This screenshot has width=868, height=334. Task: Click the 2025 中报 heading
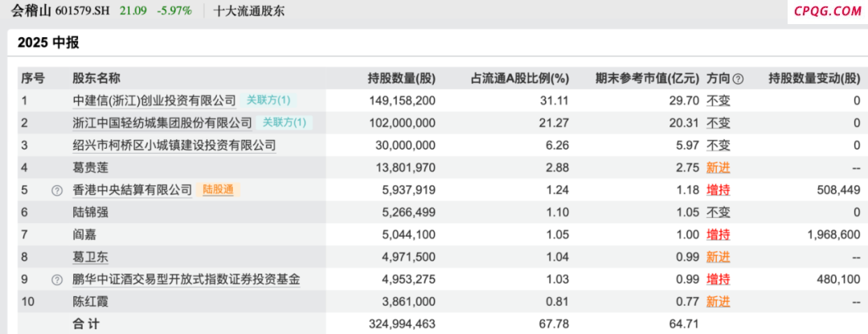tap(48, 43)
